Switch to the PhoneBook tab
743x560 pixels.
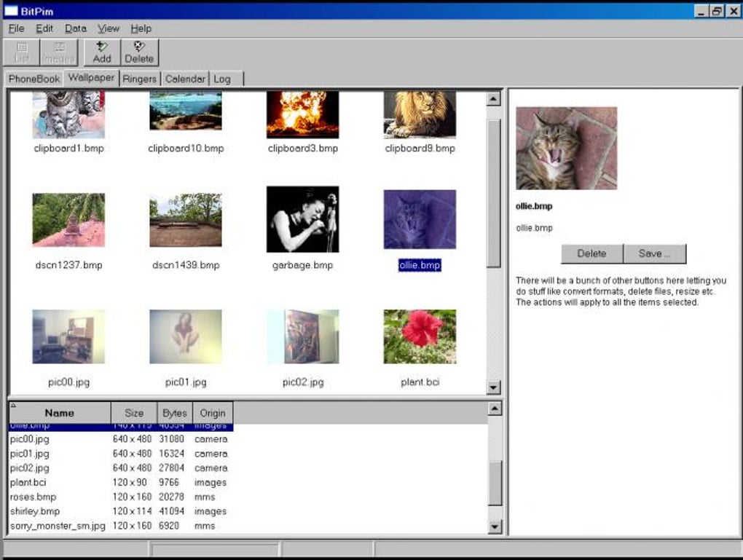tap(34, 79)
